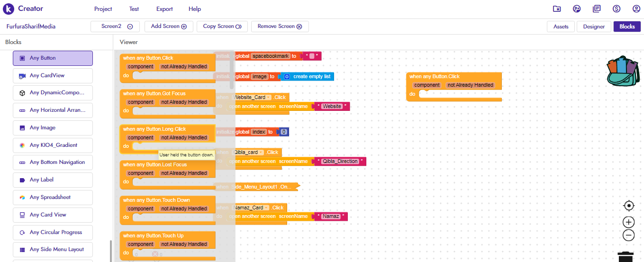The width and height of the screenshot is (644, 262).
Task: Click the Any Spreadsheet icon
Action: tap(22, 198)
